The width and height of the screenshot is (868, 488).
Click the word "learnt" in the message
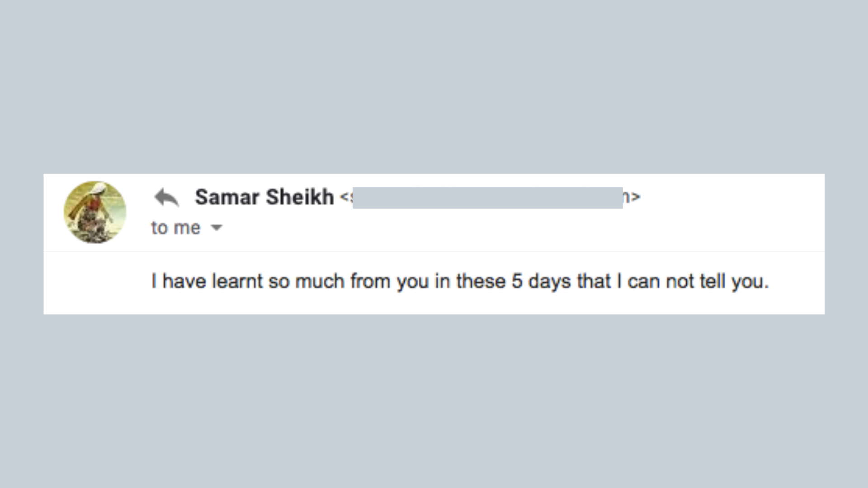coord(237,281)
